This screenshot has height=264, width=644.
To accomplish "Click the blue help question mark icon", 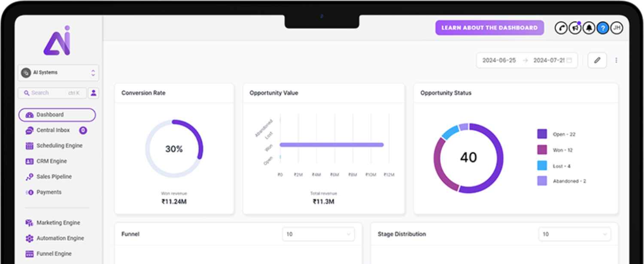I will click(603, 28).
